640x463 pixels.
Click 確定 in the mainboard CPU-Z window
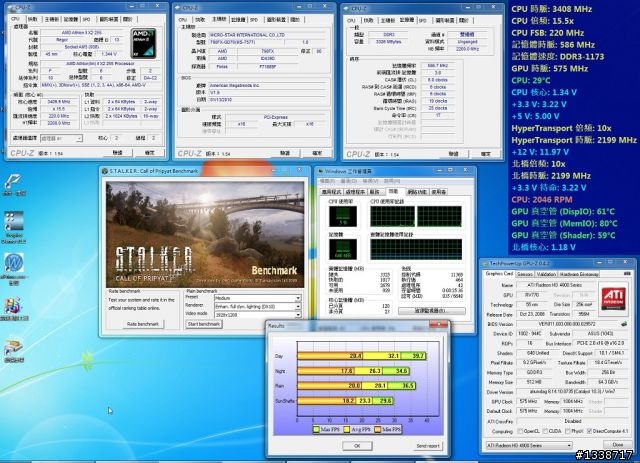(x=317, y=153)
